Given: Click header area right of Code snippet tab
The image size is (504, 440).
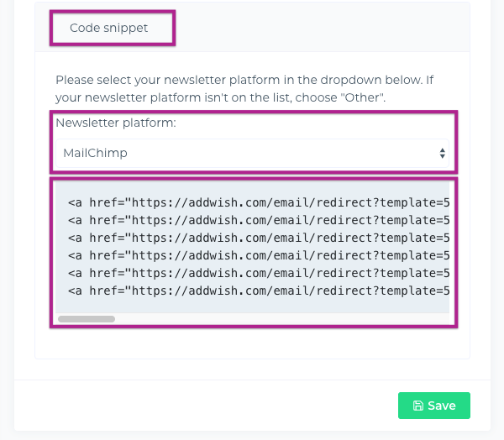Looking at the screenshot, I should click(x=319, y=28).
